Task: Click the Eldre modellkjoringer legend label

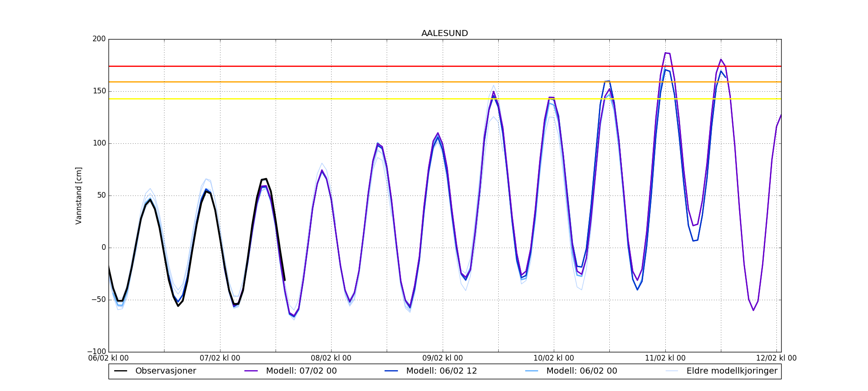Action: pyautogui.click(x=732, y=371)
